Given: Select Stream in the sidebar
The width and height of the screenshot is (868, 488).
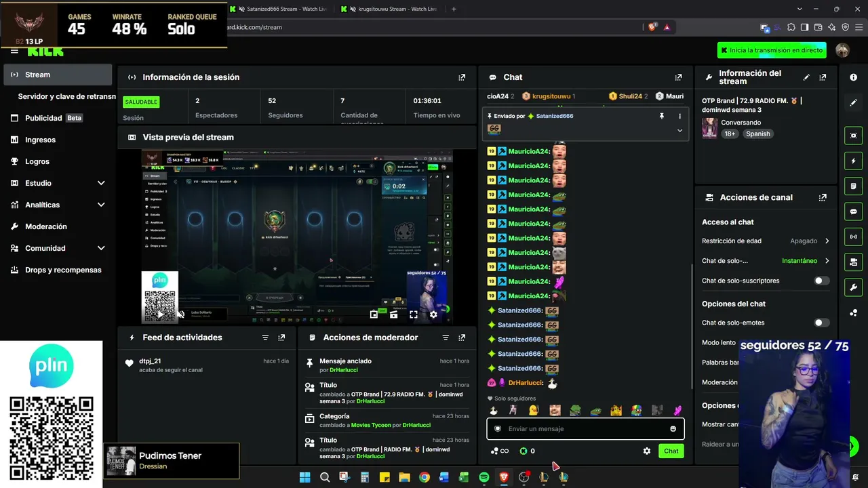Looking at the screenshot, I should point(58,75).
